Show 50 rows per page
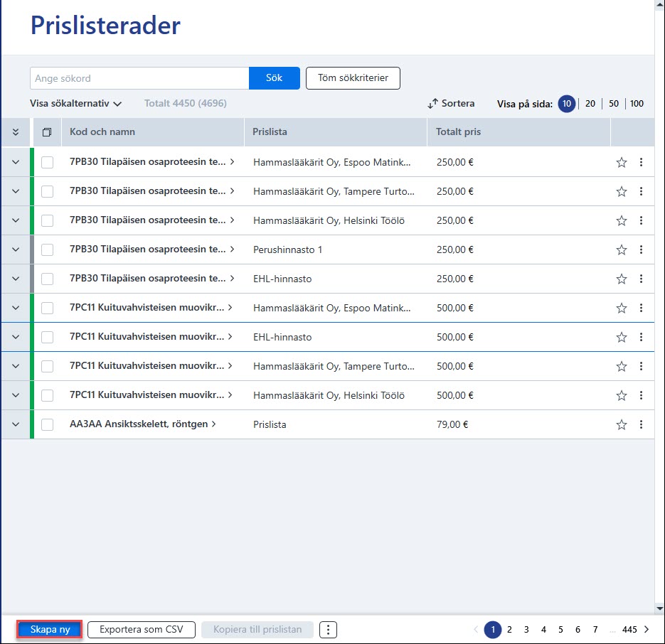The image size is (665, 644). (614, 104)
